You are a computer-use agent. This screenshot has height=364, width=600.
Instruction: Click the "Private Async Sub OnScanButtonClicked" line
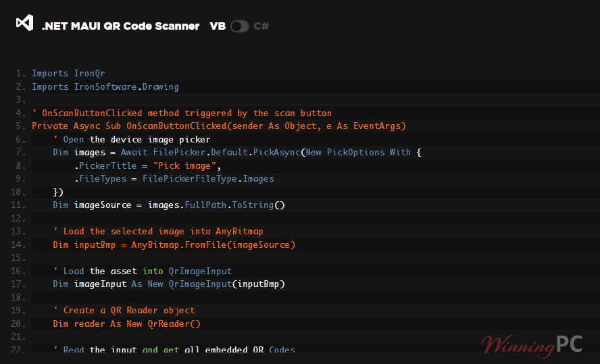pyautogui.click(x=219, y=126)
